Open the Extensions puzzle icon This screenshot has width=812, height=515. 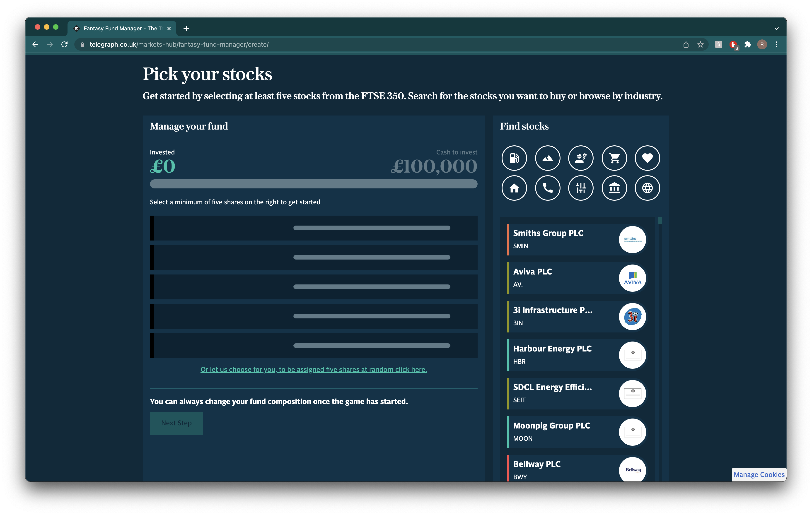[748, 44]
